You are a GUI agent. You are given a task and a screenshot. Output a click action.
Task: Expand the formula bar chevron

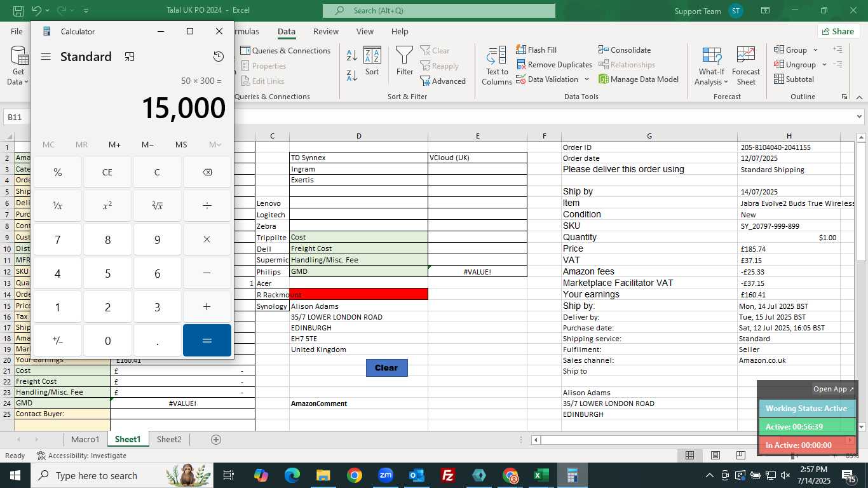click(860, 117)
